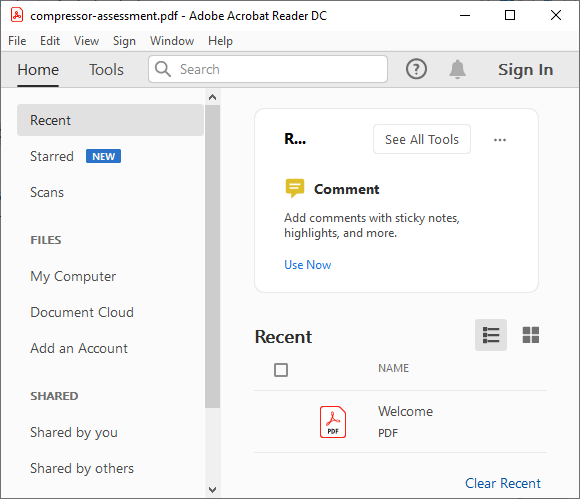The height and width of the screenshot is (499, 580).
Task: Open the help question mark icon
Action: [417, 69]
